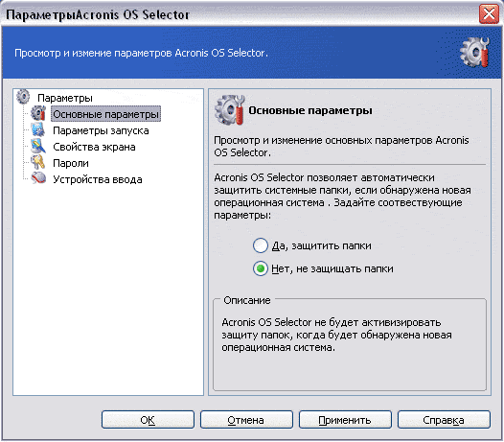Open the Пароли settings page

click(x=71, y=163)
